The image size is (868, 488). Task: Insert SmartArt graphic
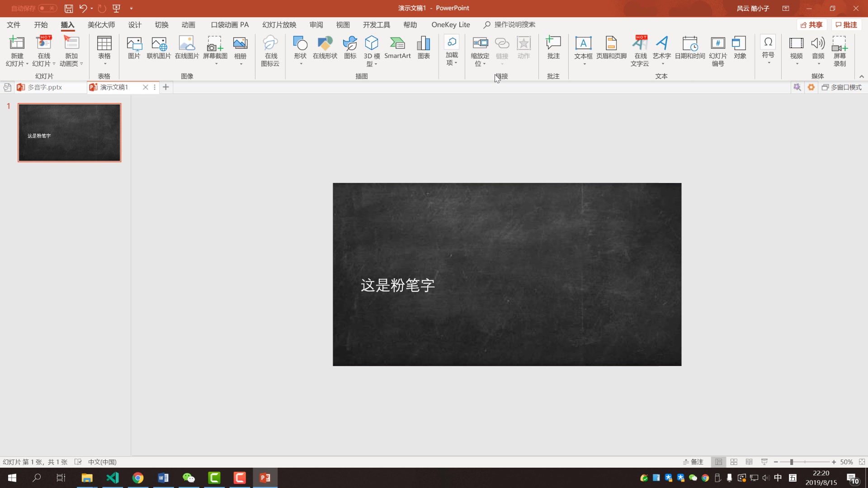[x=397, y=50]
